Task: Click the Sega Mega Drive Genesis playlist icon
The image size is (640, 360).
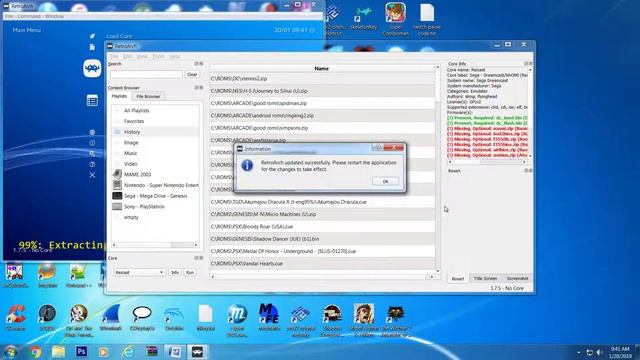Action: click(x=117, y=196)
